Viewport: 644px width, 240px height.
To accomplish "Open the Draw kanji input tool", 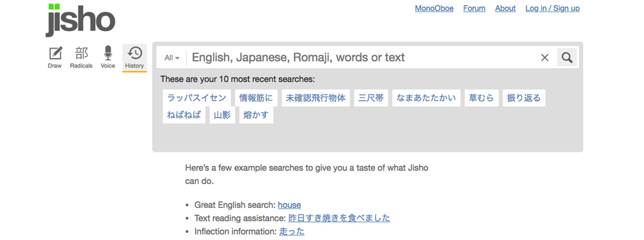I will click(x=55, y=57).
